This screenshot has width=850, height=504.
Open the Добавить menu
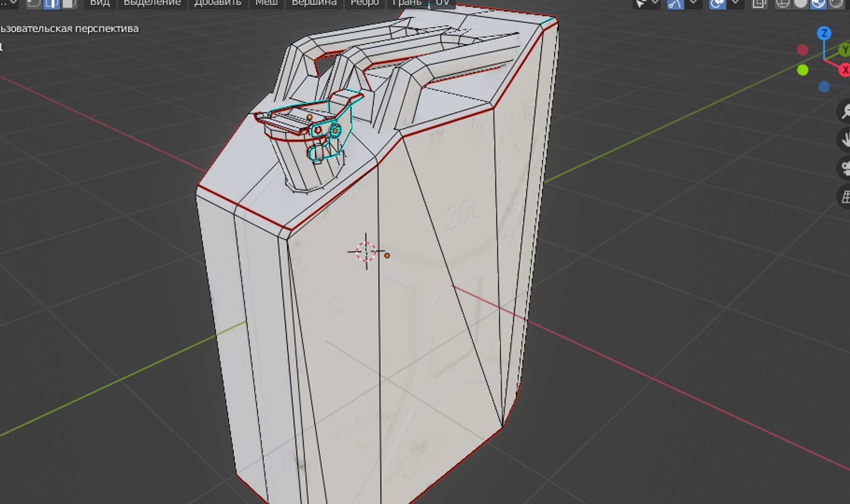click(218, 3)
